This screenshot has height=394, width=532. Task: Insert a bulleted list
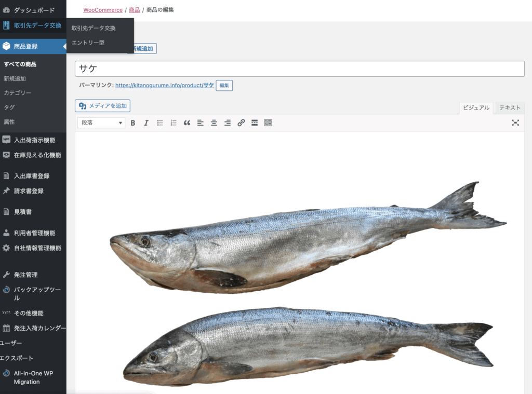tap(160, 123)
